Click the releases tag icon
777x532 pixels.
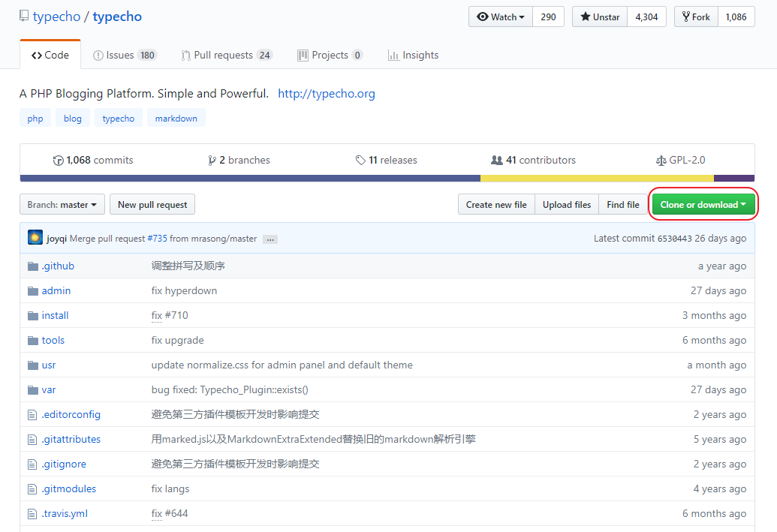[360, 161]
